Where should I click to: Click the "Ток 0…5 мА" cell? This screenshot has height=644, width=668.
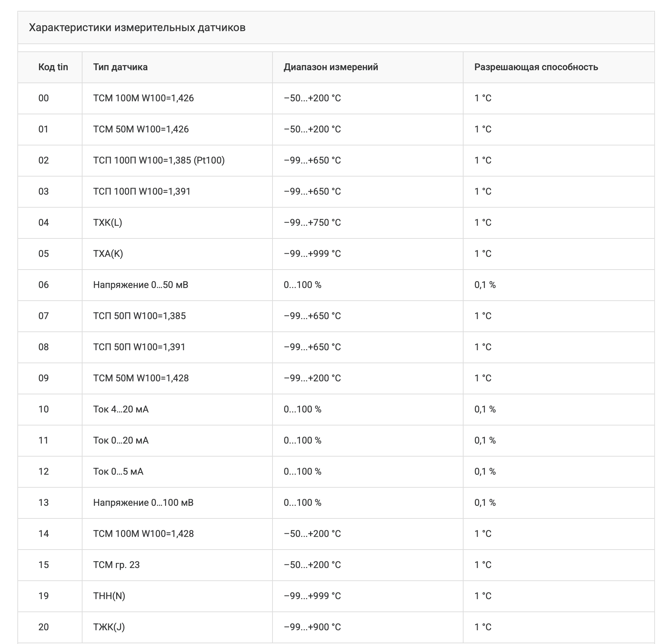pos(118,471)
